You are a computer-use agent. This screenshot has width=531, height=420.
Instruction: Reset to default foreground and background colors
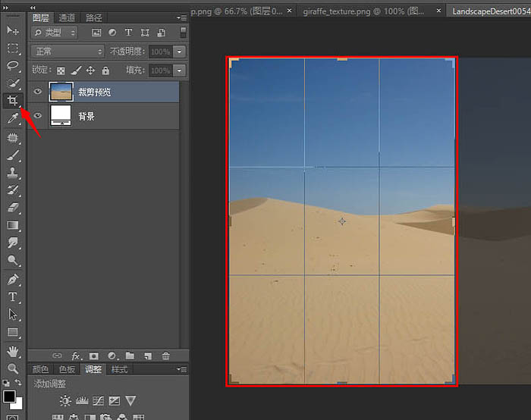pyautogui.click(x=6, y=383)
